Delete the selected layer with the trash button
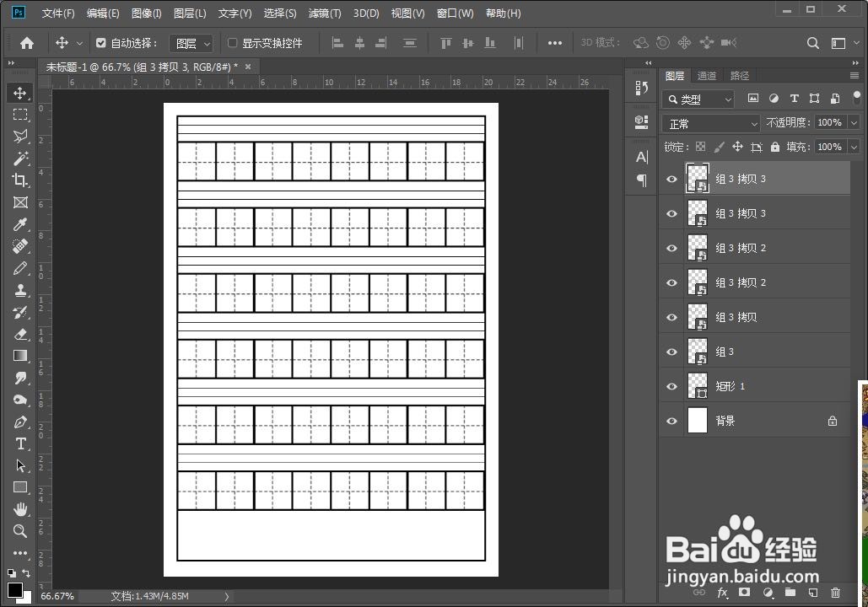Viewport: 868px width, 607px height. click(x=835, y=594)
